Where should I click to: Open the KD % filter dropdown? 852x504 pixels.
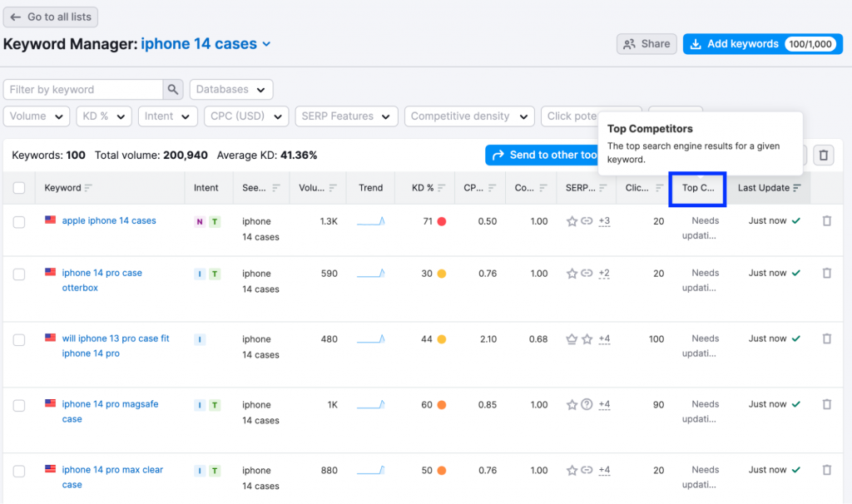point(104,116)
